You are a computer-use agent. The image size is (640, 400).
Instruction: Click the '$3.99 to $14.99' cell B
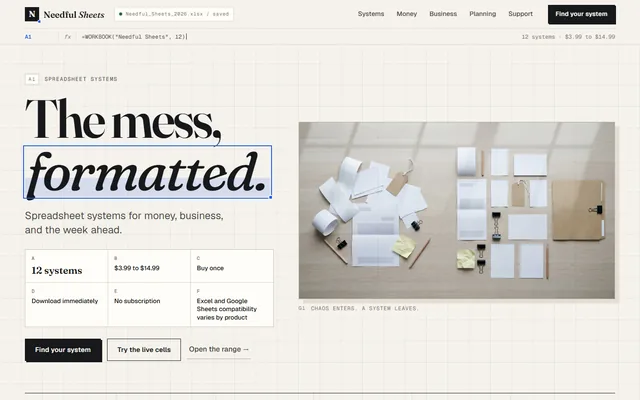(x=149, y=266)
